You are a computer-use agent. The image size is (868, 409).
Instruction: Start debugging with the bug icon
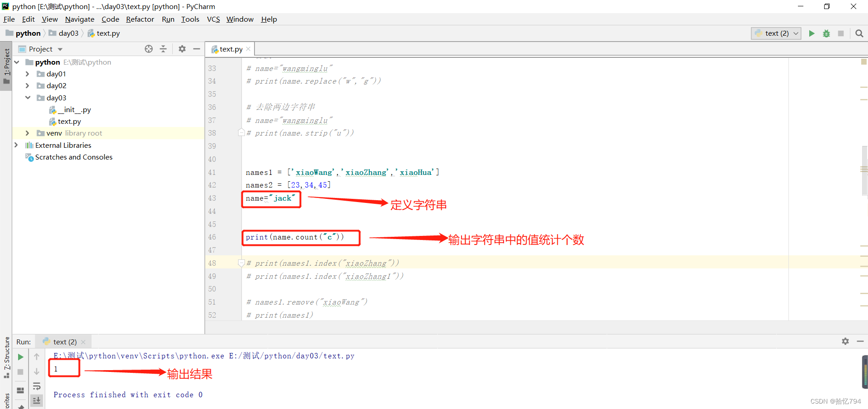(x=826, y=33)
